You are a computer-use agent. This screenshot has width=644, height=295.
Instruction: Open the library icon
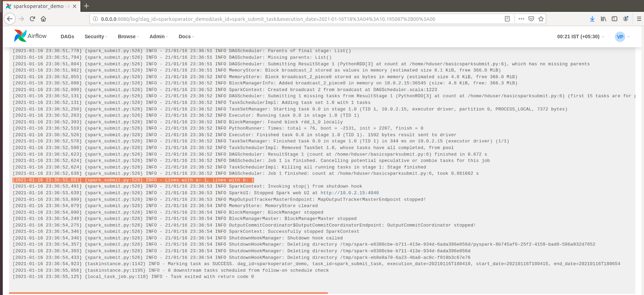coord(603,19)
